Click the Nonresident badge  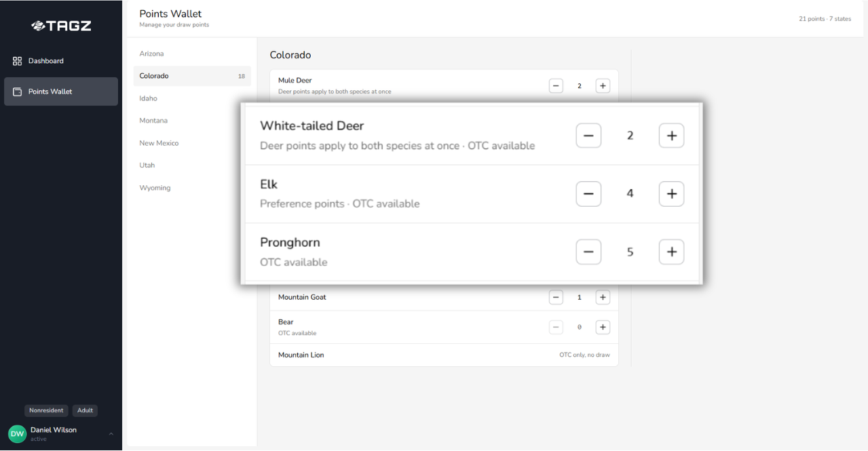coord(46,410)
